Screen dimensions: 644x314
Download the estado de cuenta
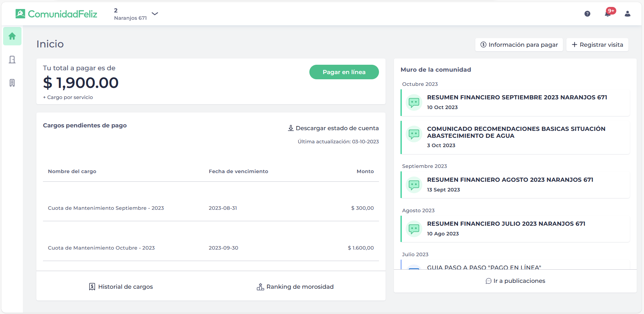pyautogui.click(x=333, y=128)
